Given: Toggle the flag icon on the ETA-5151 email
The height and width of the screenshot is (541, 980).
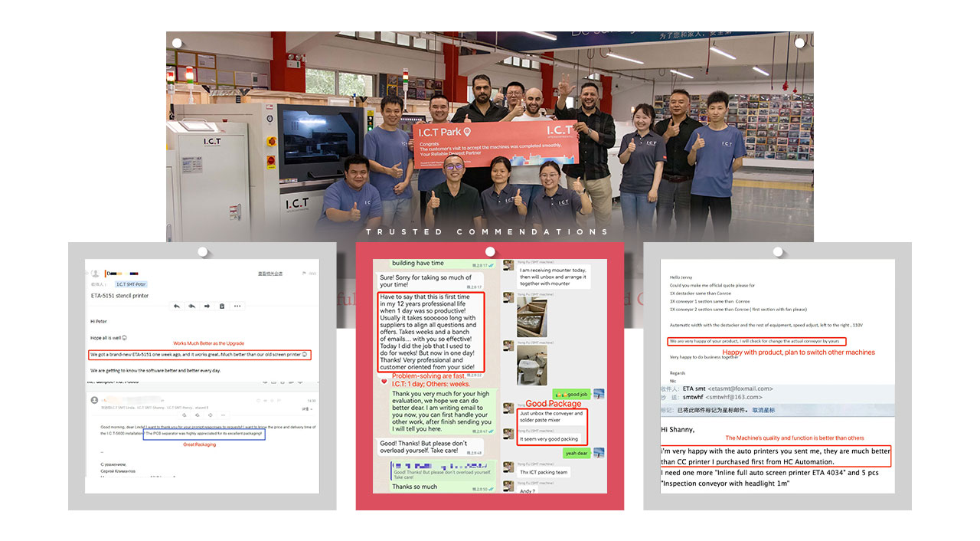Looking at the screenshot, I should (304, 274).
